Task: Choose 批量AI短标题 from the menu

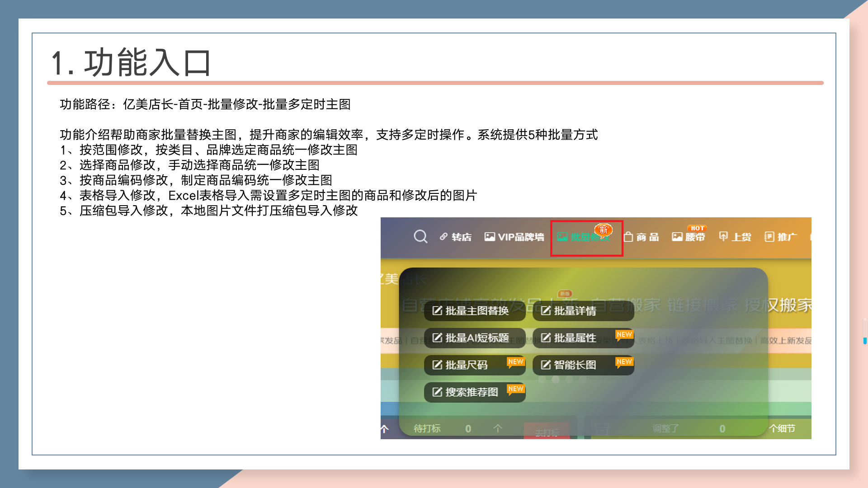Action: 474,338
